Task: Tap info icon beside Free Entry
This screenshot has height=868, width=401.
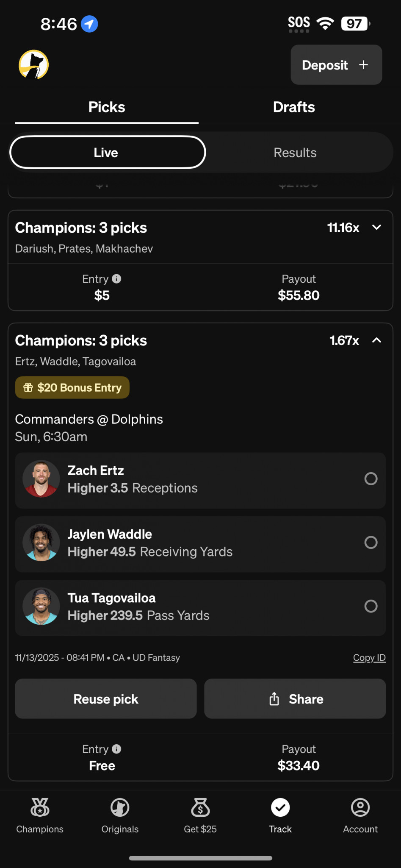Action: (116, 749)
